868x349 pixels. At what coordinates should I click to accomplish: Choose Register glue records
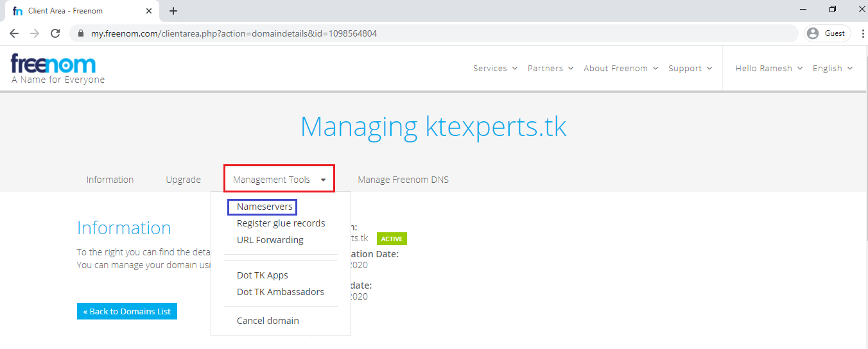point(281,223)
